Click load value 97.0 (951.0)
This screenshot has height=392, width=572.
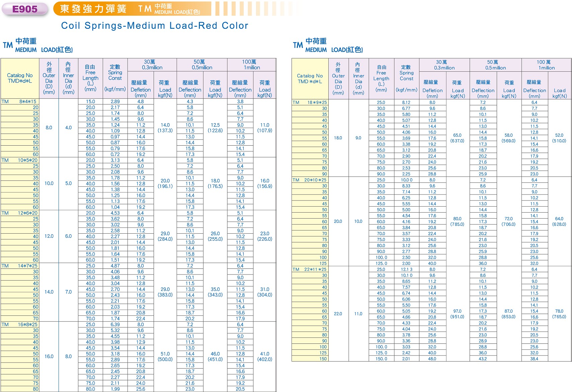(457, 314)
